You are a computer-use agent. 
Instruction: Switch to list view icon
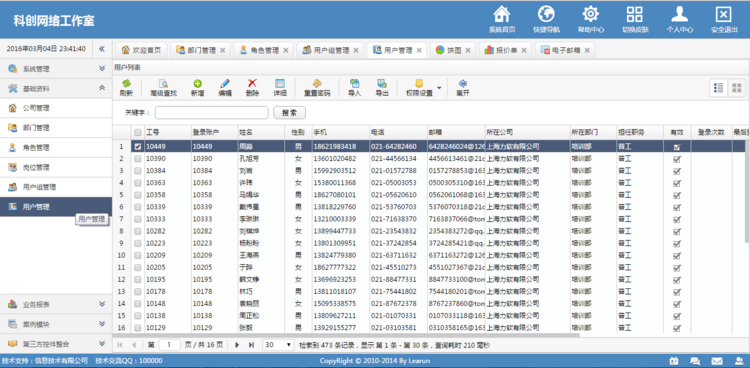[718, 88]
